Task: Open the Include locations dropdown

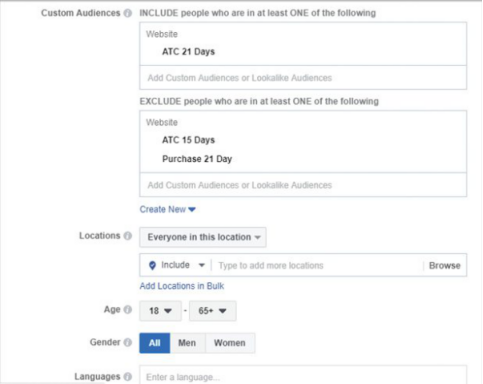Action: point(182,265)
